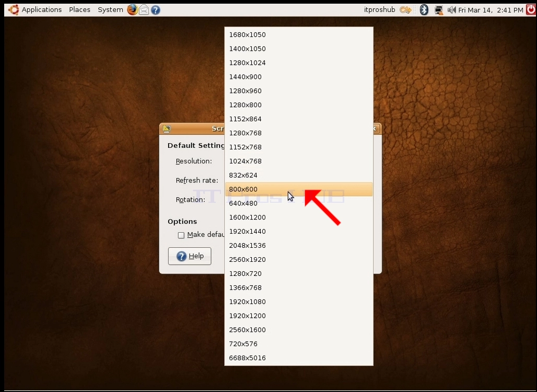Click the itproshub user name
This screenshot has width=537, height=392.
click(x=379, y=9)
